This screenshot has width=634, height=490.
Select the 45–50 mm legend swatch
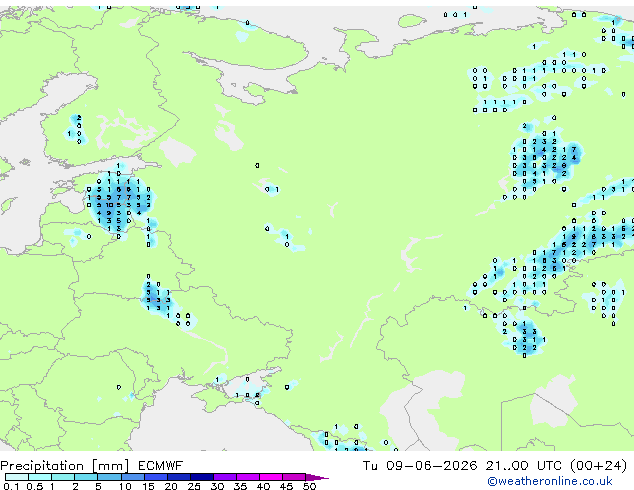click(294, 477)
